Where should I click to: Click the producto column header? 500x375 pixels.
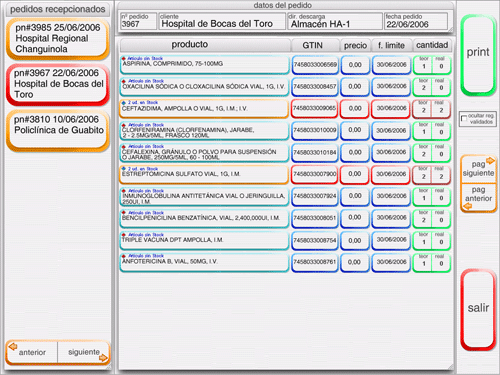(205, 45)
